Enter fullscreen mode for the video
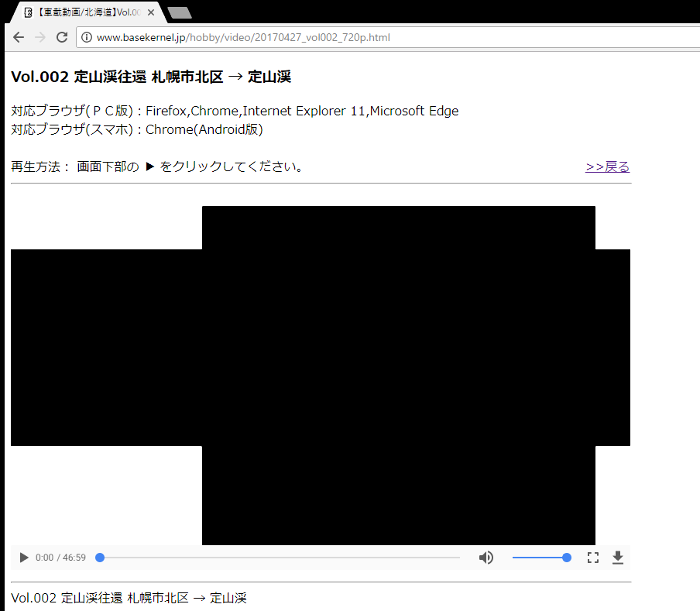Viewport: 700px width, 611px height. pos(593,557)
